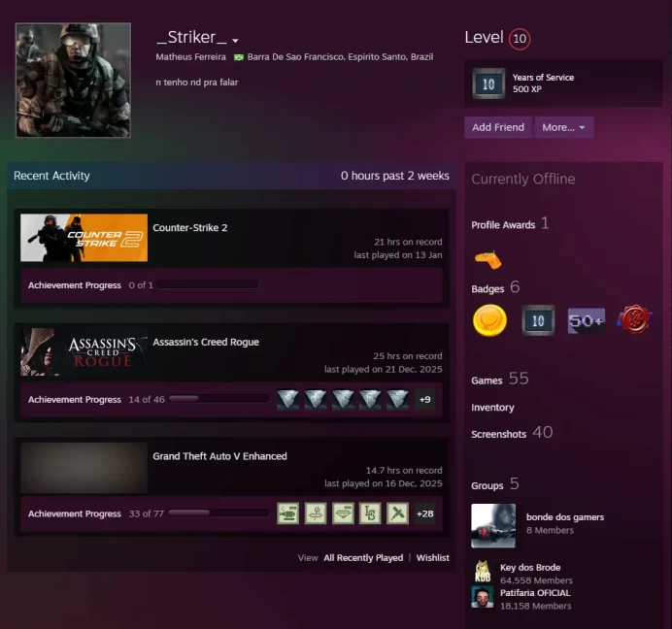The width and height of the screenshot is (672, 629).
Task: Click the Key dos Brode group icon
Action: (x=482, y=572)
